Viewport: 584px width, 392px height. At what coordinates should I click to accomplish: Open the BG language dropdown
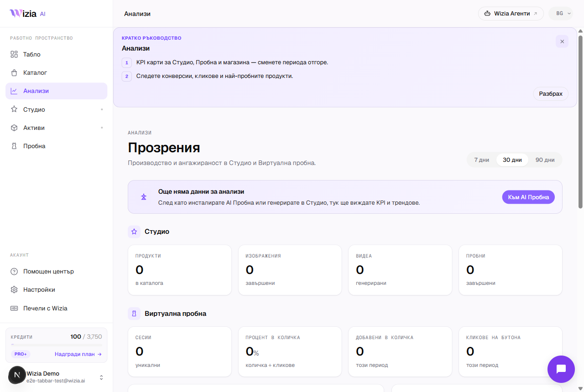[x=561, y=14]
